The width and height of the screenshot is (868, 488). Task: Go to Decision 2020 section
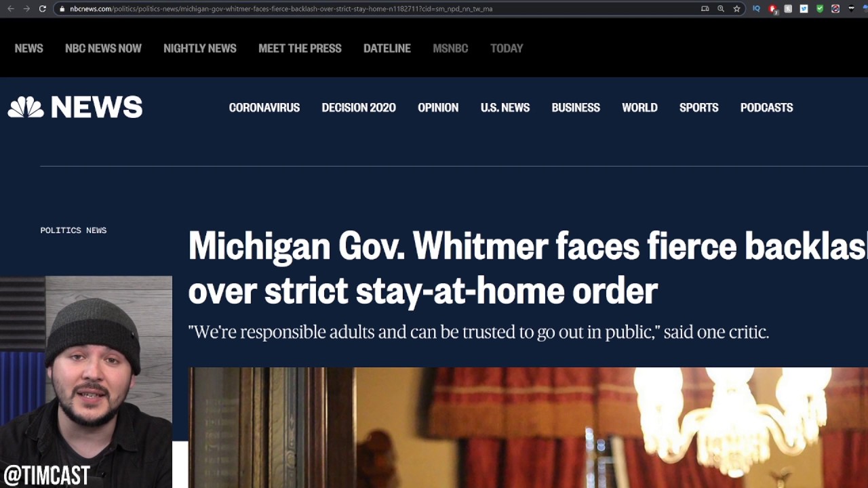(x=359, y=108)
